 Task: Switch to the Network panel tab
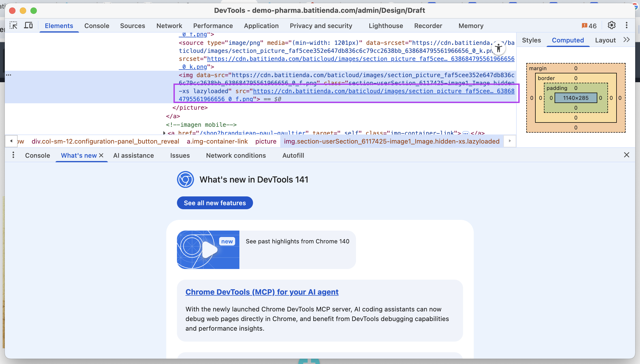click(x=169, y=26)
